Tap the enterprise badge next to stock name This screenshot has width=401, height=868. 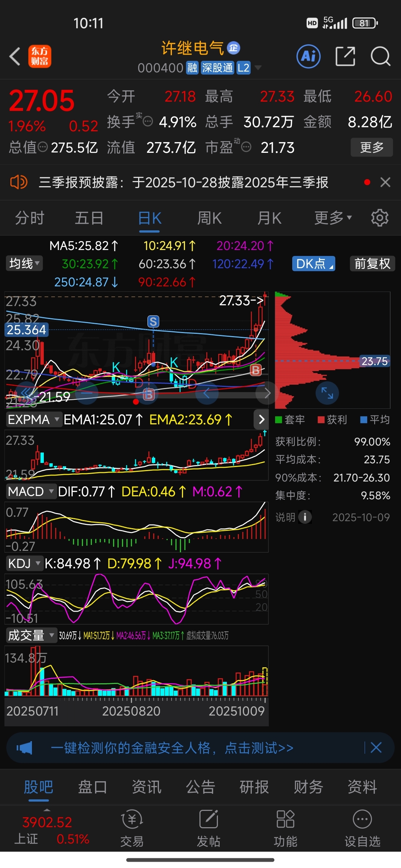(234, 47)
